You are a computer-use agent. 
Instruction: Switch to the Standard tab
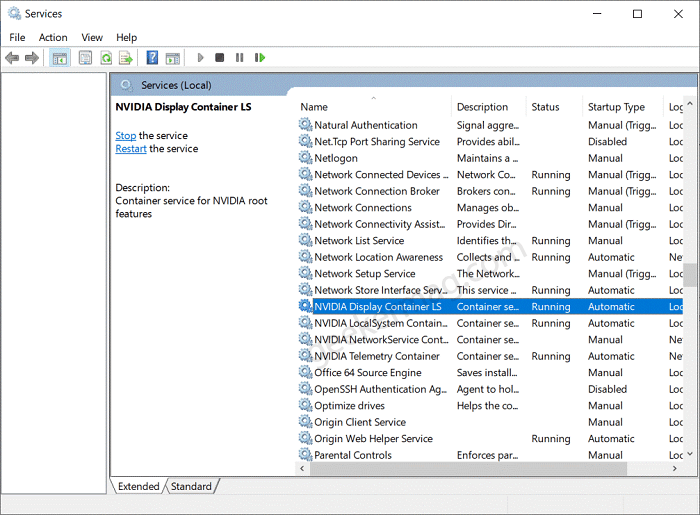coord(191,486)
